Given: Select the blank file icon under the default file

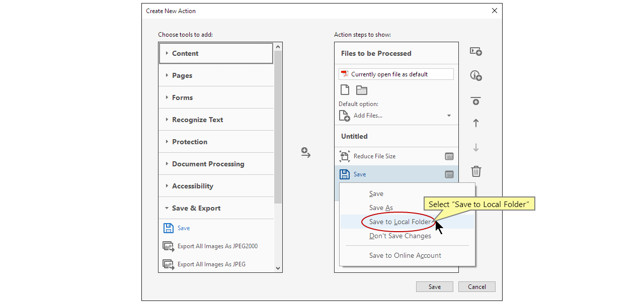Looking at the screenshot, I should (x=345, y=89).
